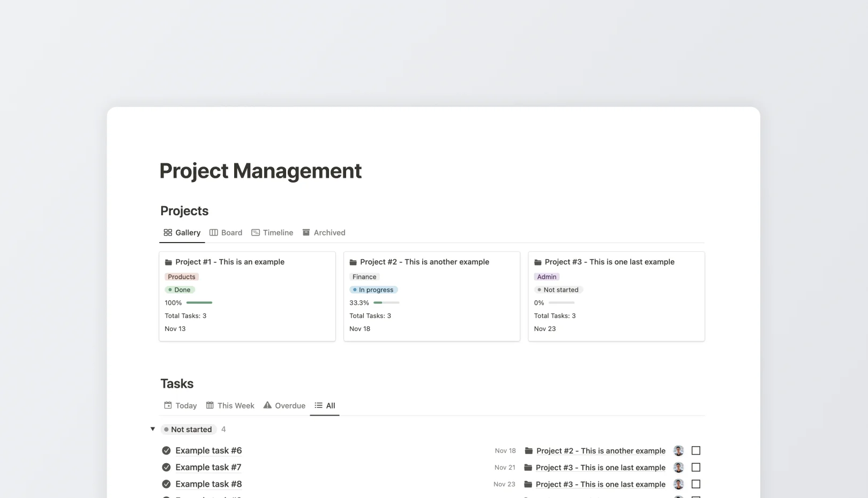Click the Done status tag on Project #1

[x=179, y=290]
